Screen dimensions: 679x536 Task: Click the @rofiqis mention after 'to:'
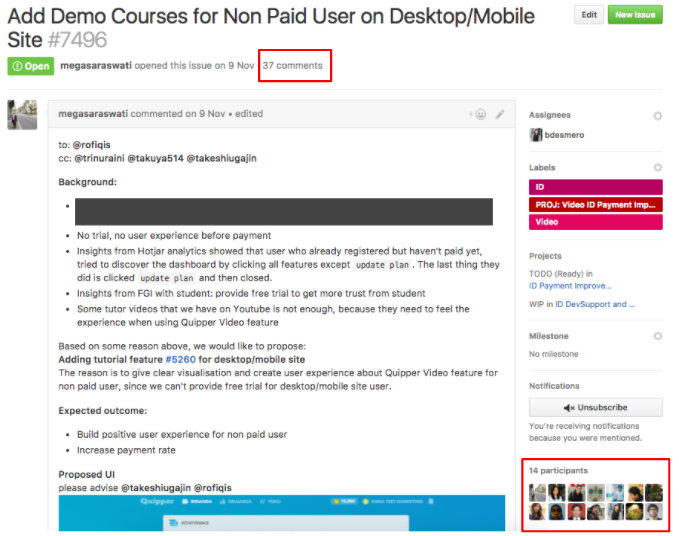tap(91, 145)
